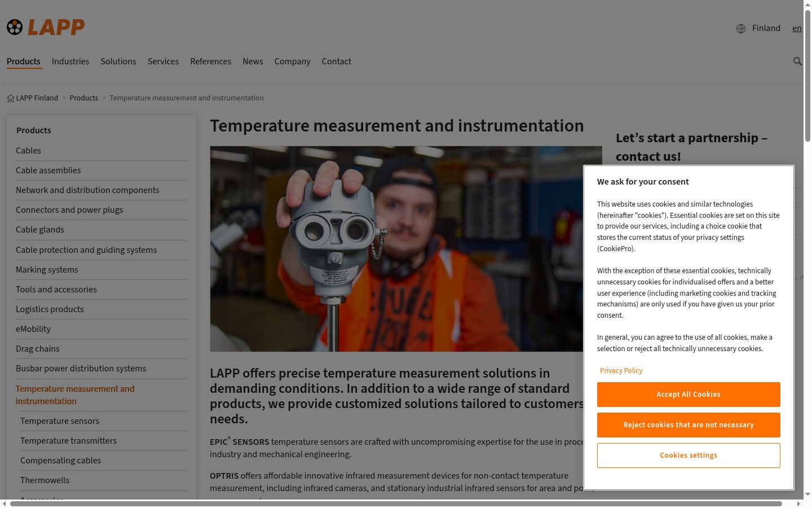Click the scroll-up arrow on the vertical scrollbar
The width and height of the screenshot is (812, 508).
(x=807, y=5)
